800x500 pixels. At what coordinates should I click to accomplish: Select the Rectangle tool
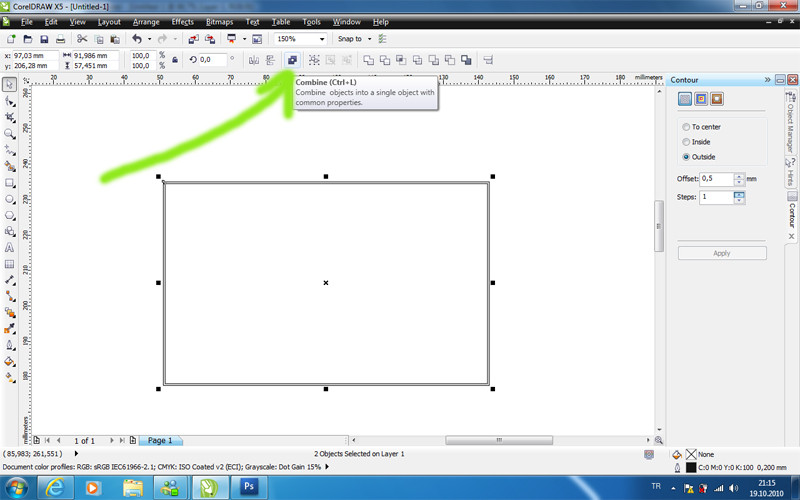point(9,183)
